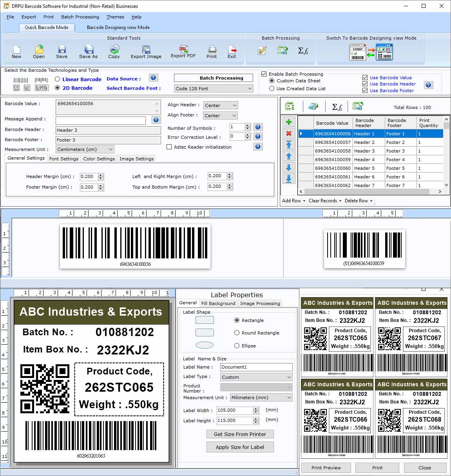The width and height of the screenshot is (451, 476).
Task: Increase Header Margin with stepper arrow
Action: 101,175
